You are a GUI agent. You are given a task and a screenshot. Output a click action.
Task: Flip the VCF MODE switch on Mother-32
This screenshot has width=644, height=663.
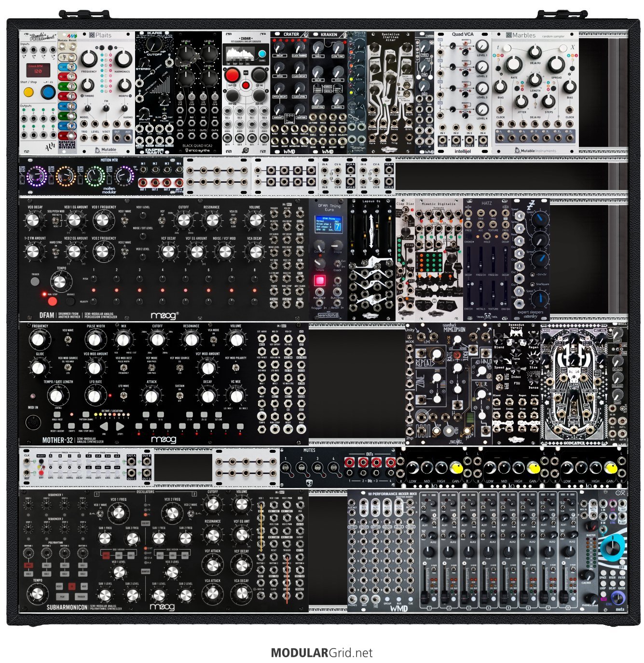click(151, 367)
